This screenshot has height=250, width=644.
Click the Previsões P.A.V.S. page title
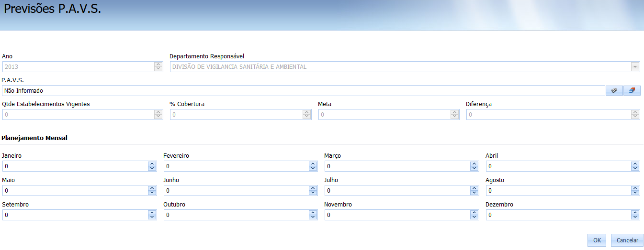(53, 10)
